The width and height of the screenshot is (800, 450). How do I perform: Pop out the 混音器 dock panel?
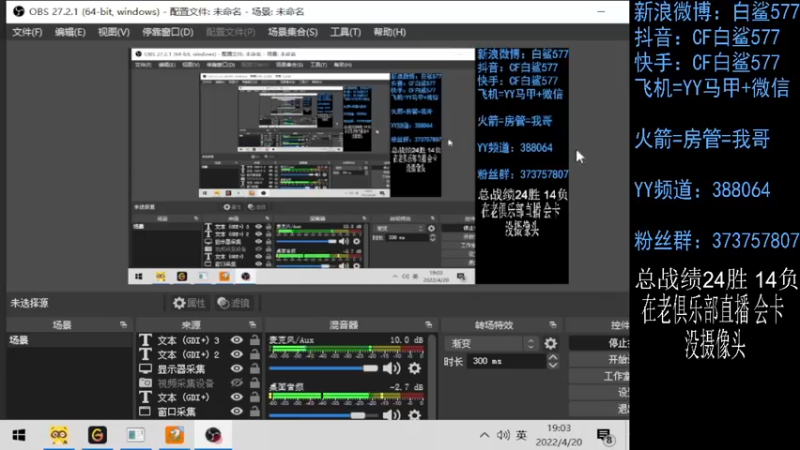(428, 324)
